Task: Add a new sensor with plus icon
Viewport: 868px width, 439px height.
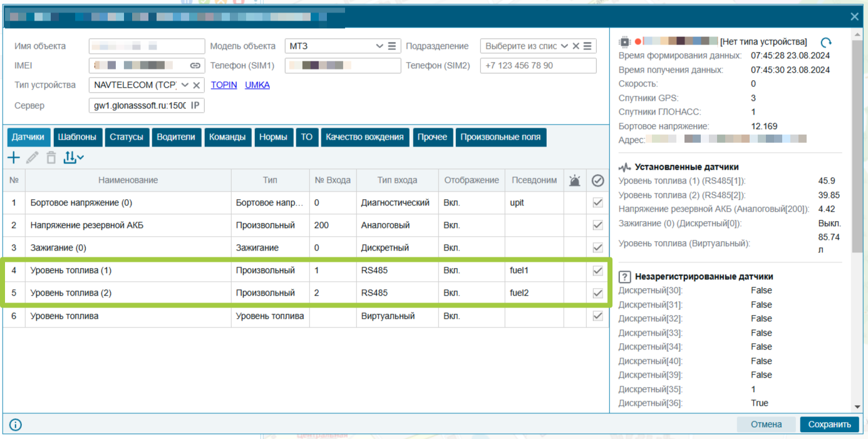Action: pyautogui.click(x=13, y=157)
